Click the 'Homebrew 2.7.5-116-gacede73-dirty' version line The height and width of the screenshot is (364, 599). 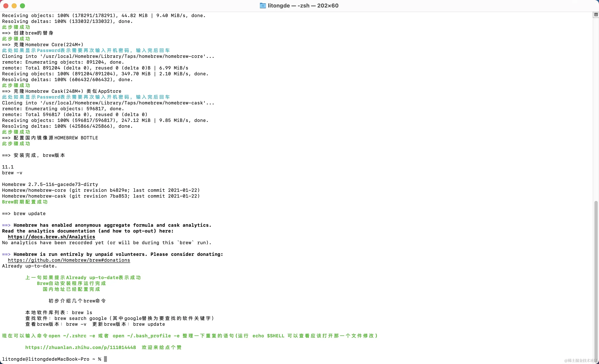click(x=50, y=184)
